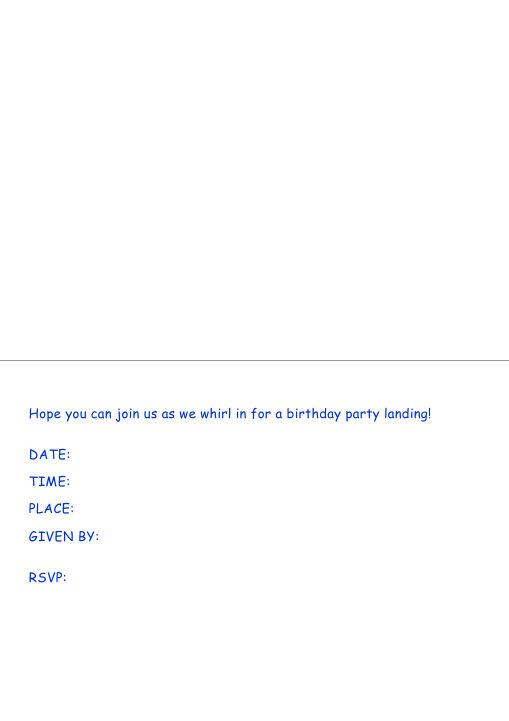Viewport: 509px width, 721px height.
Task: Place cursor in blank space after RSVP:
Action: pyautogui.click(x=276, y=577)
